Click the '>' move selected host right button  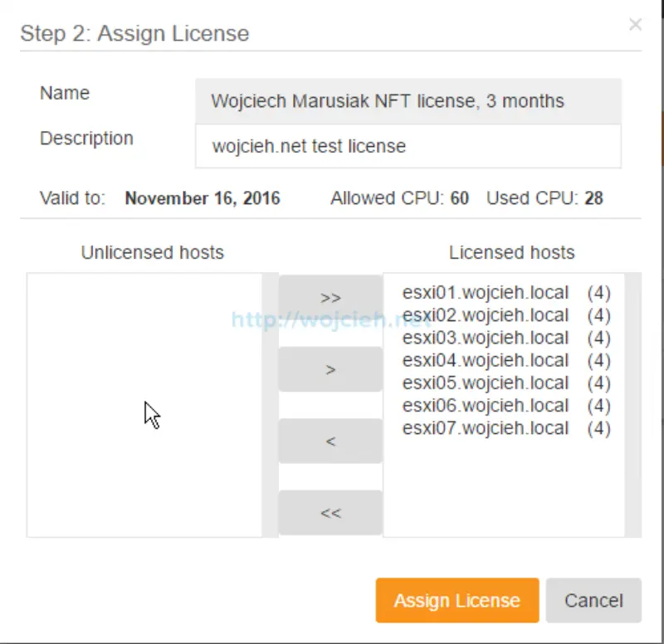pyautogui.click(x=330, y=368)
